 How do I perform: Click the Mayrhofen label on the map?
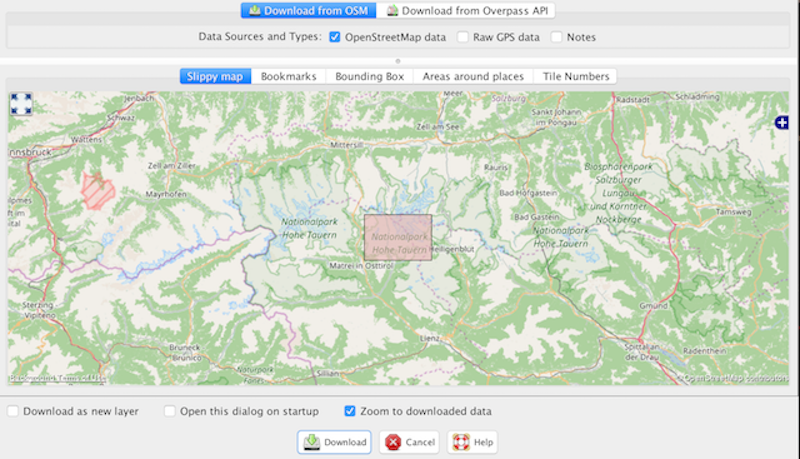click(x=166, y=194)
